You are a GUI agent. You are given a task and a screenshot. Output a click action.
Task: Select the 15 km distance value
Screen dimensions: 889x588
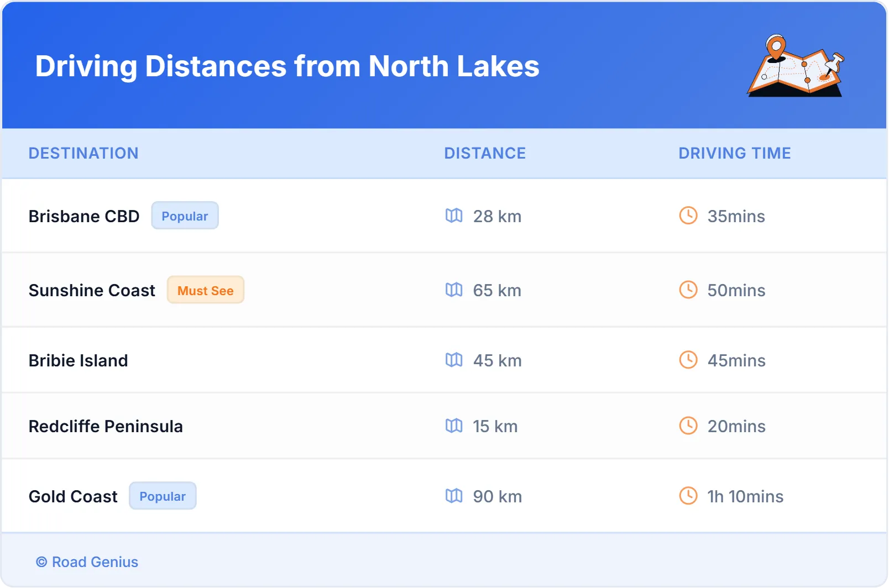click(x=495, y=426)
